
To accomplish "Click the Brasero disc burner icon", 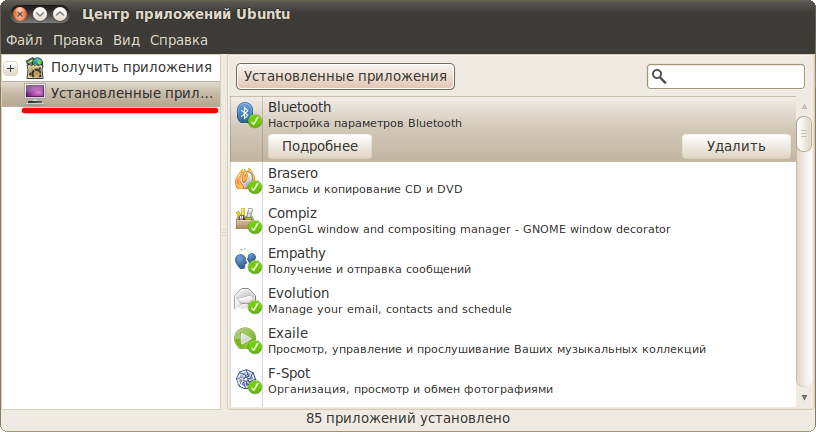I will pyautogui.click(x=248, y=181).
